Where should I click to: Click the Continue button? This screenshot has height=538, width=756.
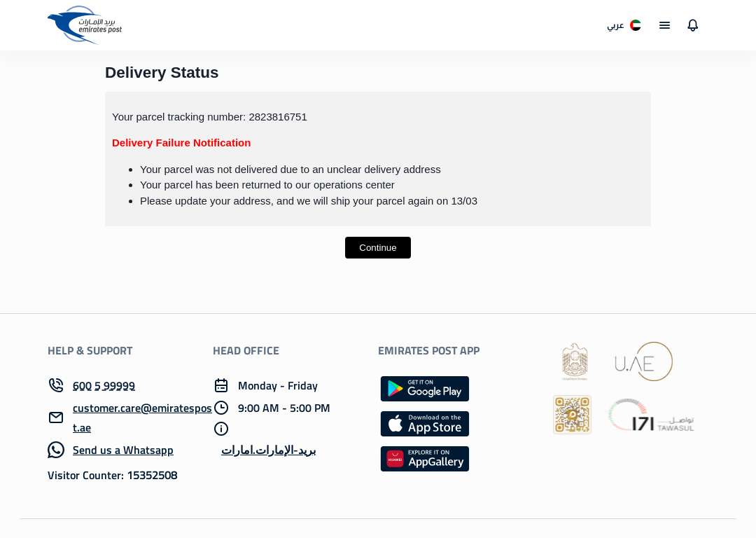click(377, 247)
